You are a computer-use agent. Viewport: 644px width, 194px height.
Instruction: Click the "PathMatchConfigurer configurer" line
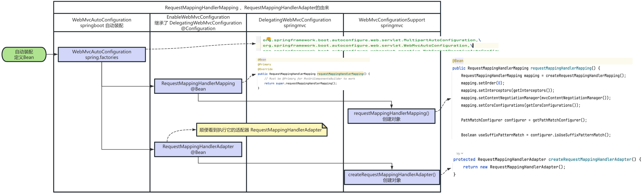coord(524,120)
